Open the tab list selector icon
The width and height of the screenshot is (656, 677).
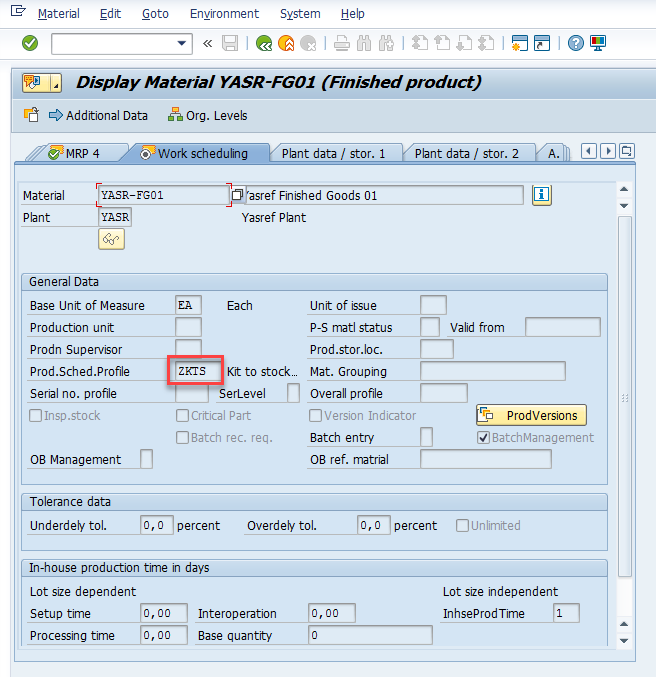tap(627, 151)
